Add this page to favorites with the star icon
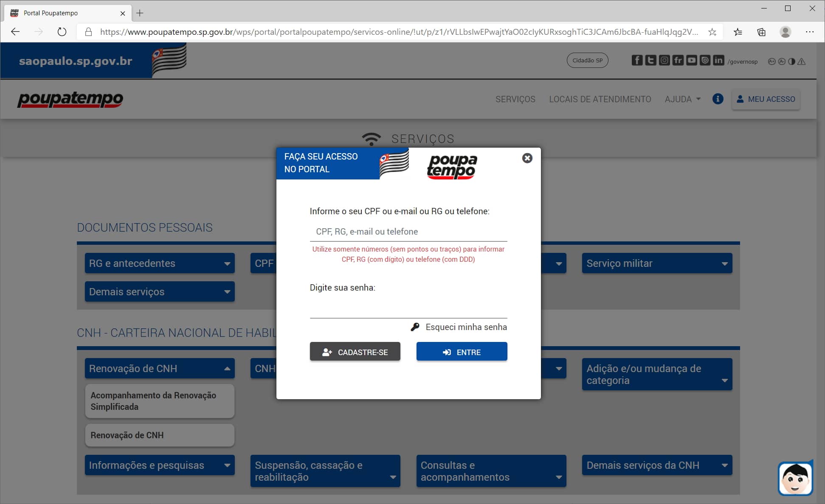This screenshot has height=504, width=825. pyautogui.click(x=712, y=32)
